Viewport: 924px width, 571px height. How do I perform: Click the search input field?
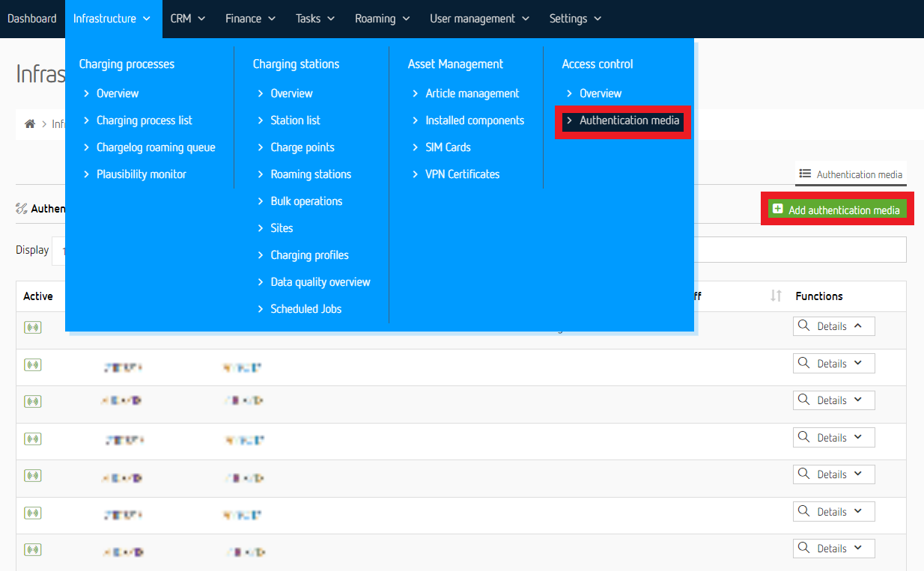click(x=800, y=250)
